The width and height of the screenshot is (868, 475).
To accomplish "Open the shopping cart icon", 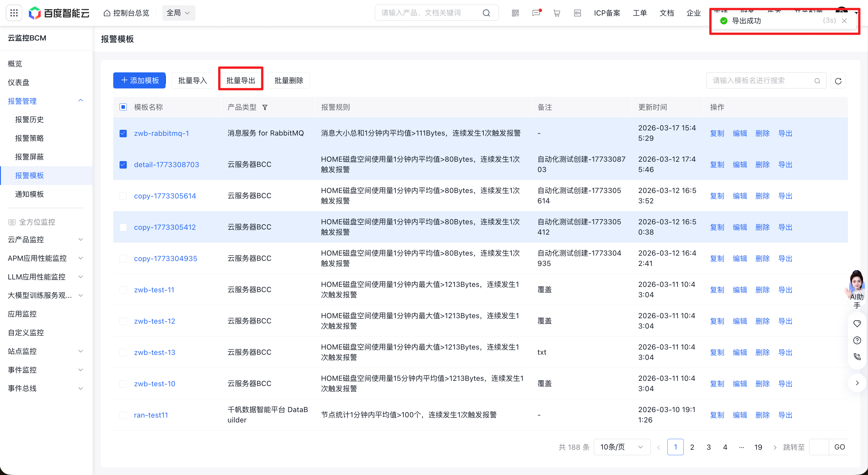I will click(557, 13).
